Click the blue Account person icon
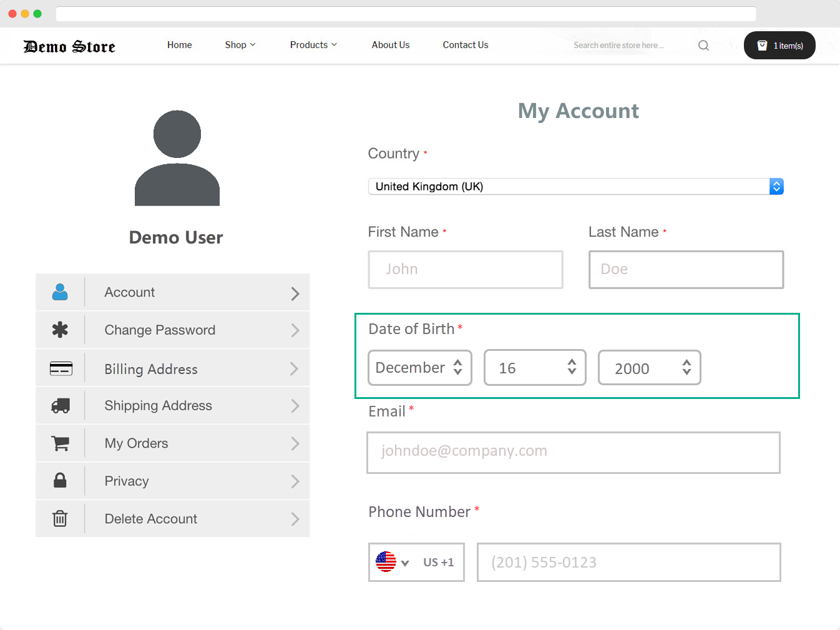Image resolution: width=840 pixels, height=630 pixels. coord(60,292)
